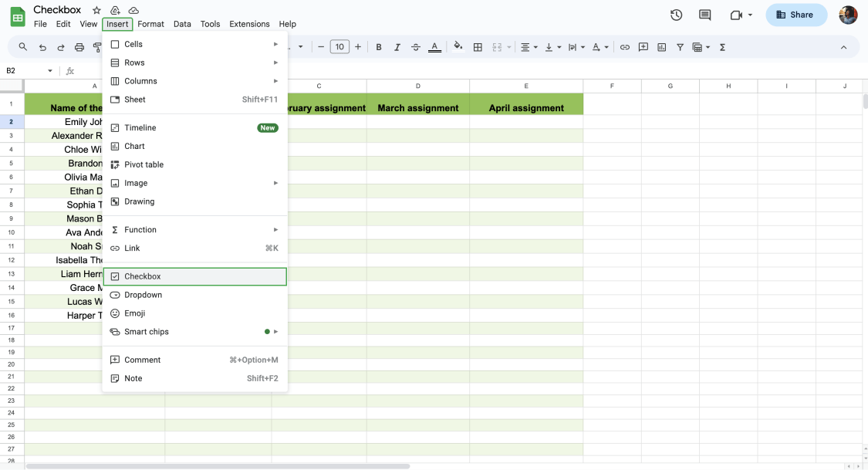Open the Extensions menu
Image resolution: width=868 pixels, height=470 pixels.
(249, 24)
